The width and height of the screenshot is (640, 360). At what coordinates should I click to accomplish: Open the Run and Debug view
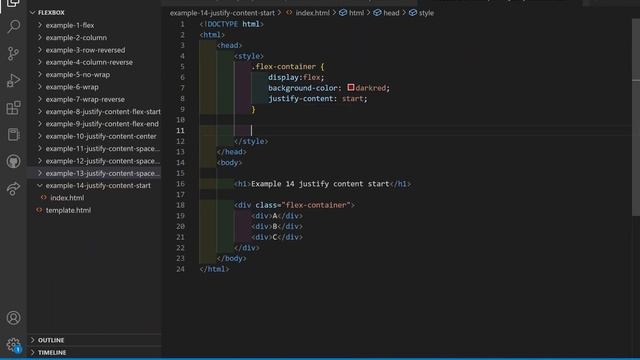point(13,80)
